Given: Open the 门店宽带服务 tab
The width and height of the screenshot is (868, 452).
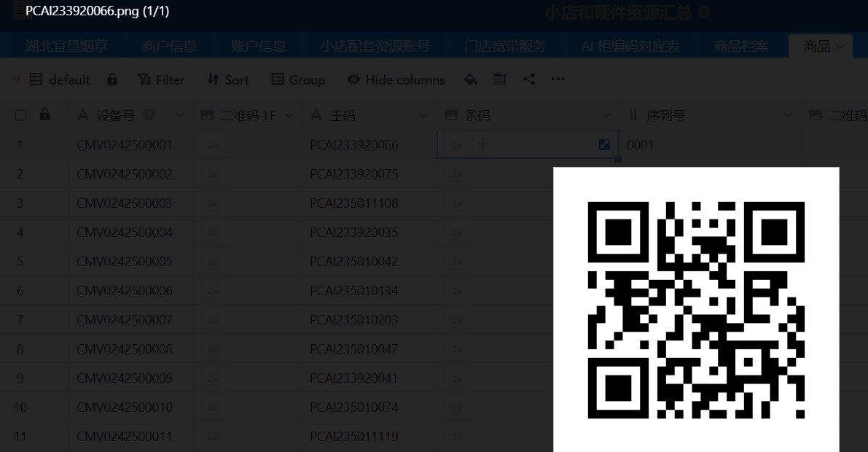Looking at the screenshot, I should click(505, 47).
